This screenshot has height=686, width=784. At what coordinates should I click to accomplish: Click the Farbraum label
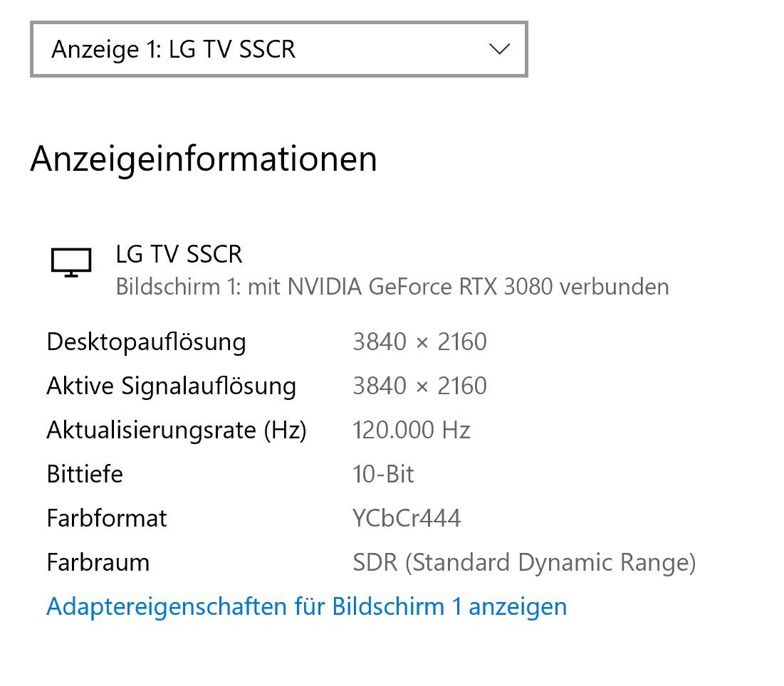coord(98,562)
